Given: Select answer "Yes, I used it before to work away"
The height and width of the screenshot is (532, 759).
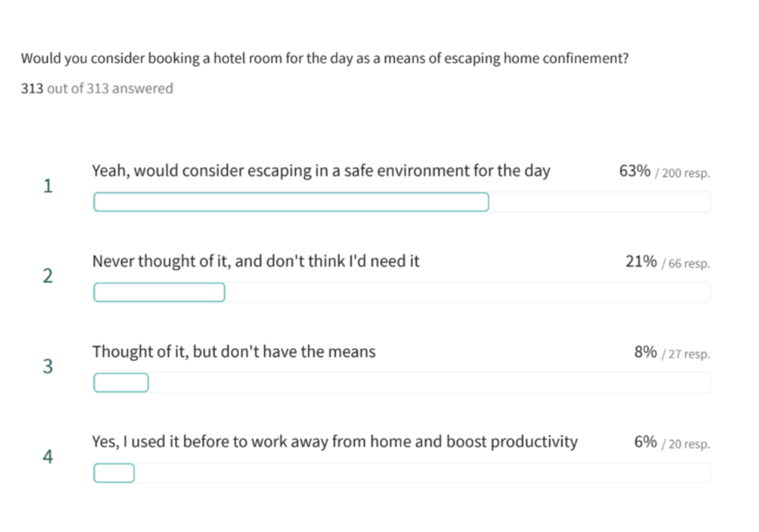Looking at the screenshot, I should 335,442.
